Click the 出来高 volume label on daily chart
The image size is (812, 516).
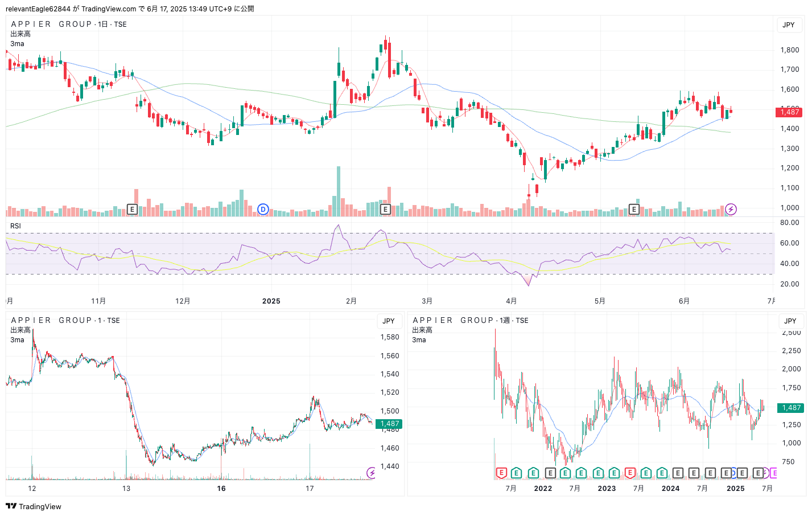tap(20, 34)
